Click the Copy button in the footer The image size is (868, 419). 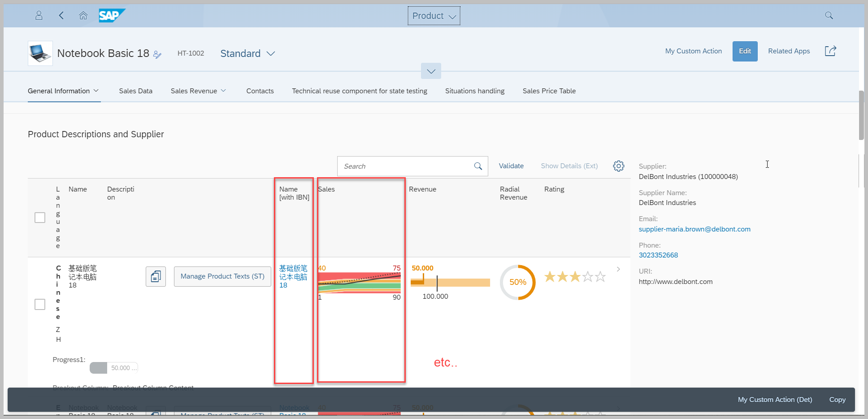838,400
